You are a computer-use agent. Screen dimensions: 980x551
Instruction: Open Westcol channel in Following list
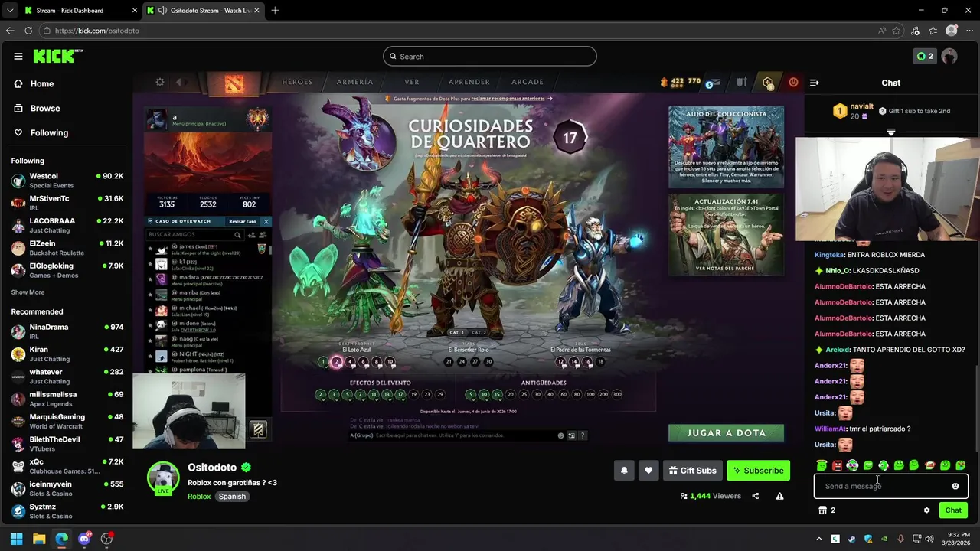point(67,181)
